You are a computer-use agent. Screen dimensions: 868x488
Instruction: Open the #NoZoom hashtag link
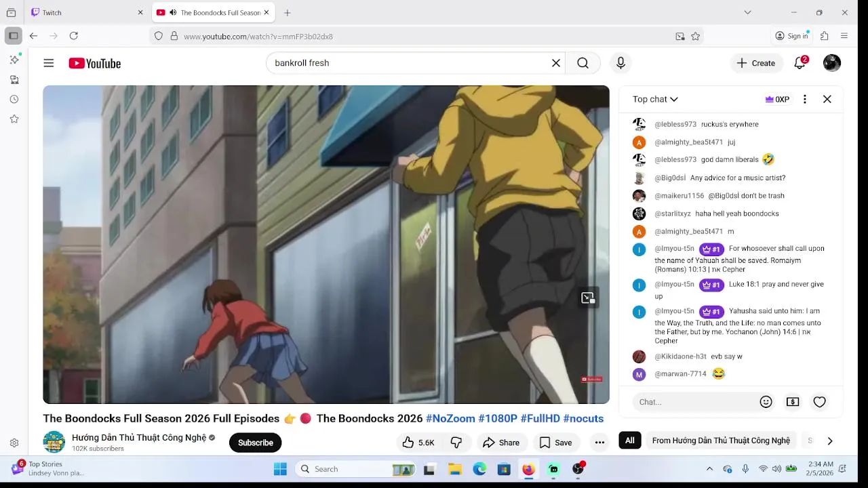[450, 419]
